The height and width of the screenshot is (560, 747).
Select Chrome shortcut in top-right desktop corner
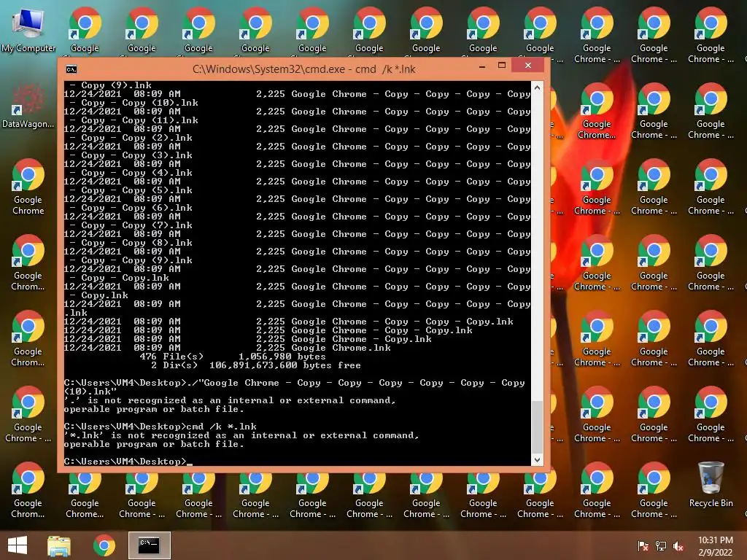711,36
